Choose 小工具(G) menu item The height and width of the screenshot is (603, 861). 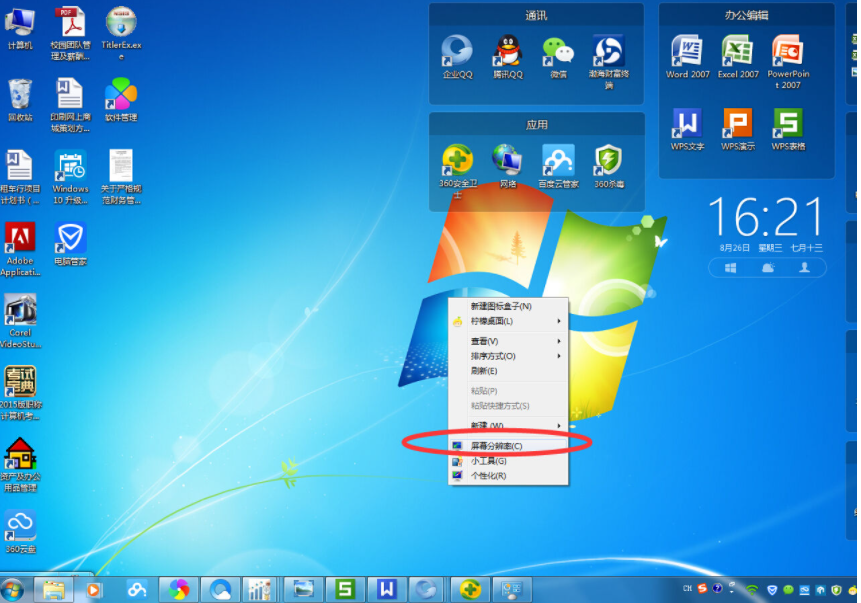(508, 461)
